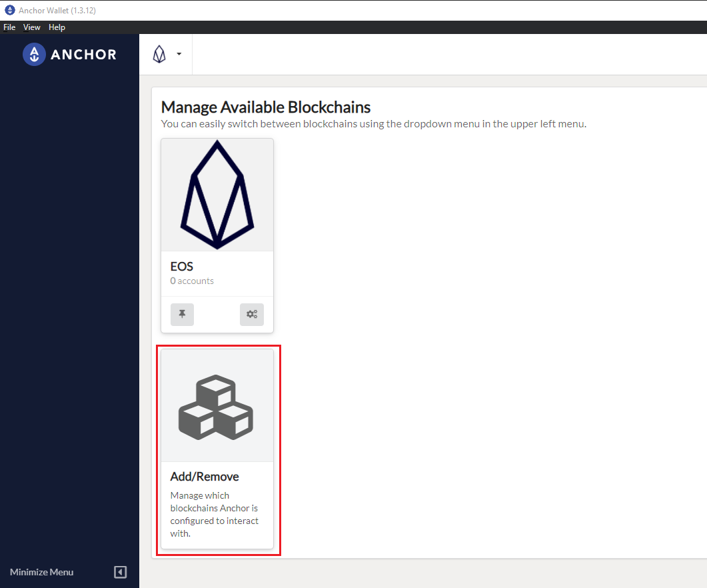Click the '0 accounts' label
Image resolution: width=707 pixels, height=588 pixels.
[192, 281]
